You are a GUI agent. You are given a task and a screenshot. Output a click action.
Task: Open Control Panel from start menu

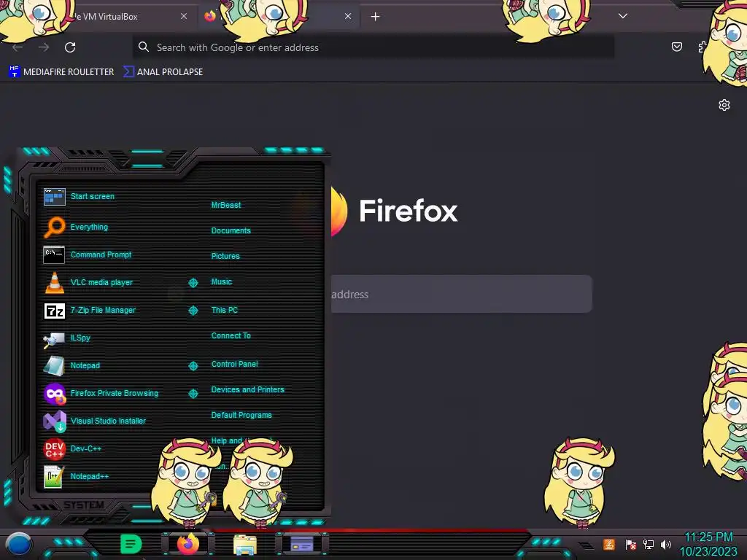click(234, 364)
